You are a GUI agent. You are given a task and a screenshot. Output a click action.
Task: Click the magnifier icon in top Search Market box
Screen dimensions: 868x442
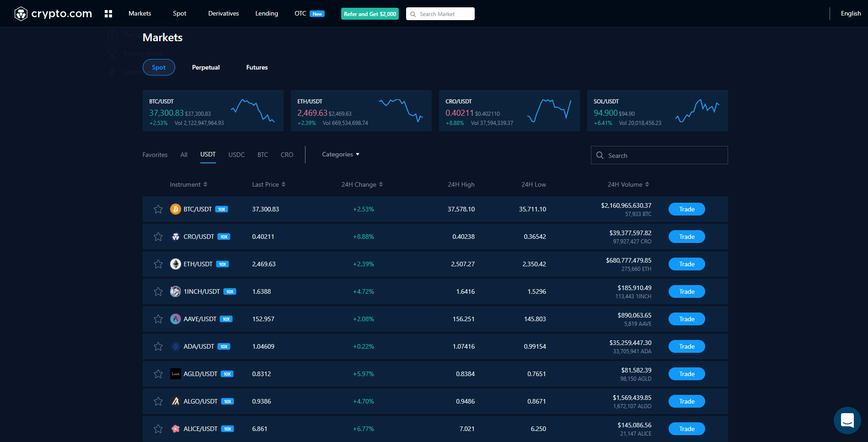point(413,14)
